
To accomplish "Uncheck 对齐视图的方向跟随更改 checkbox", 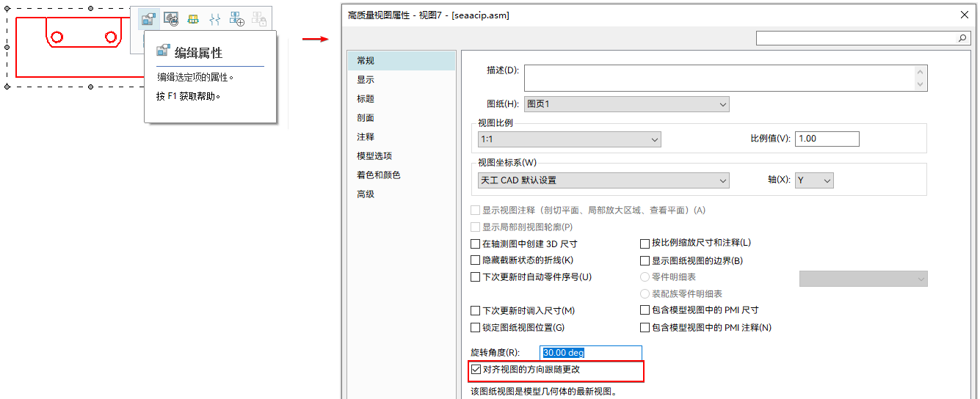I will 476,370.
